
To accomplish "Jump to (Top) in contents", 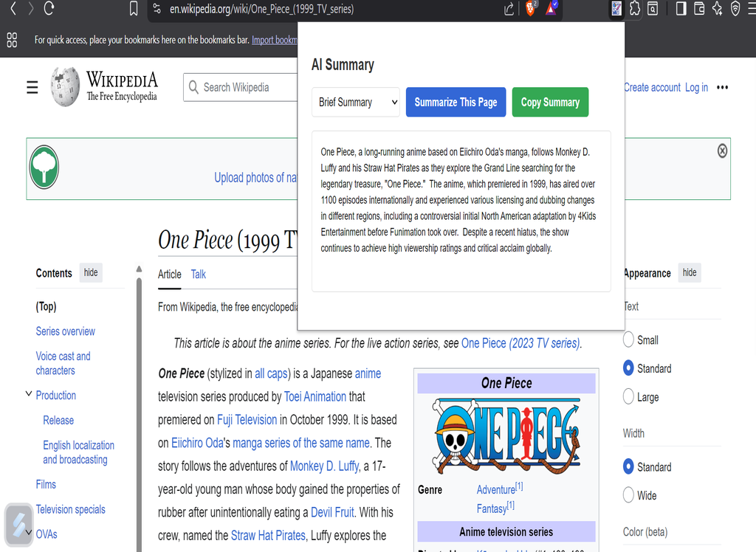I will click(47, 306).
